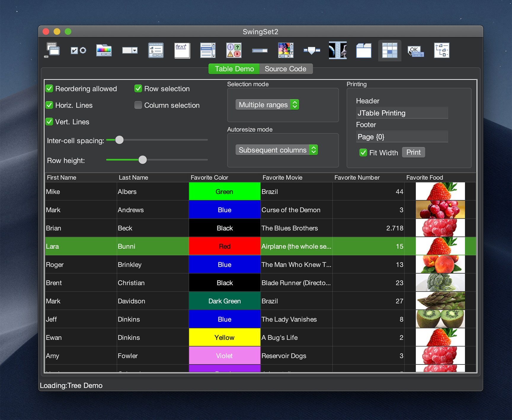Open the TabbedPane demo icon
This screenshot has width=512, height=420.
(364, 50)
